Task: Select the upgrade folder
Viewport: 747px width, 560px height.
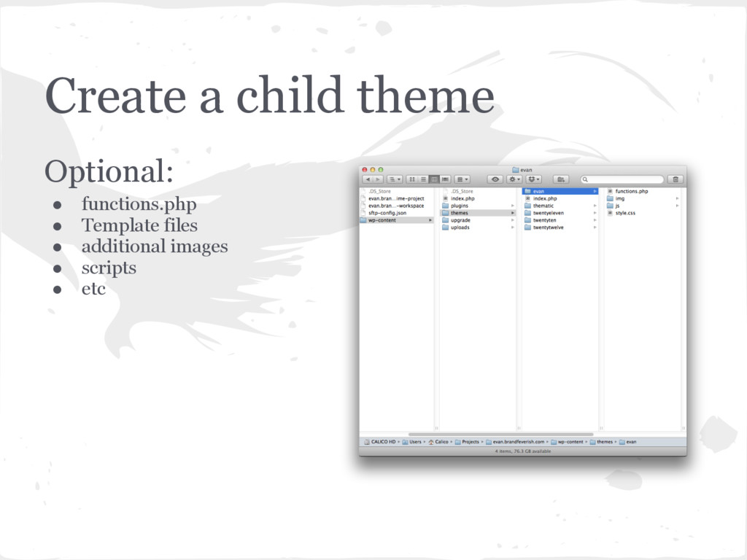Action: point(479,220)
